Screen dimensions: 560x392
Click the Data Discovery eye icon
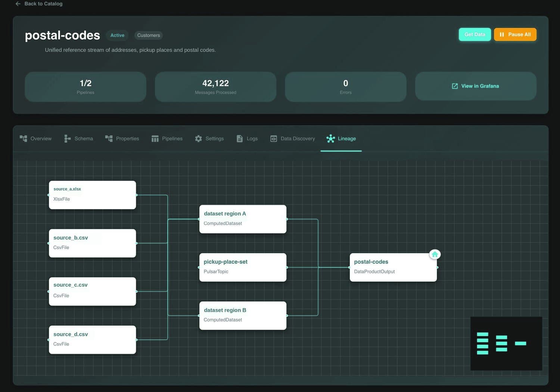pyautogui.click(x=274, y=138)
